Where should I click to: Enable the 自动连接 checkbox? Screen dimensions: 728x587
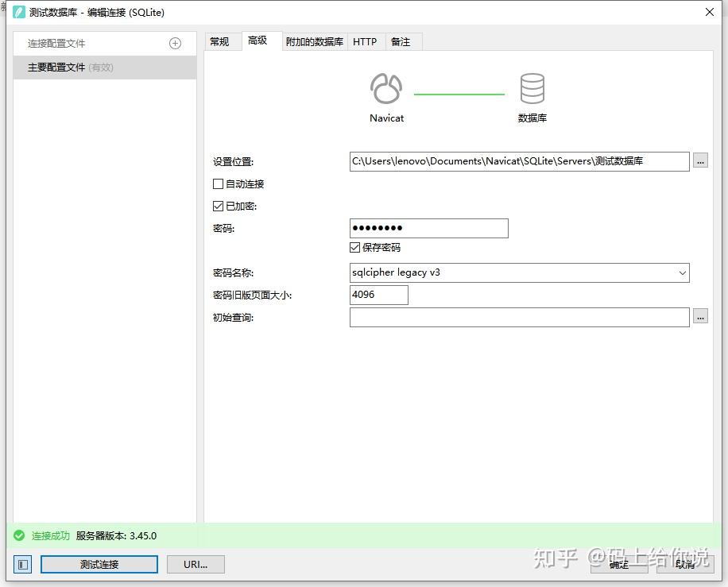(x=218, y=184)
